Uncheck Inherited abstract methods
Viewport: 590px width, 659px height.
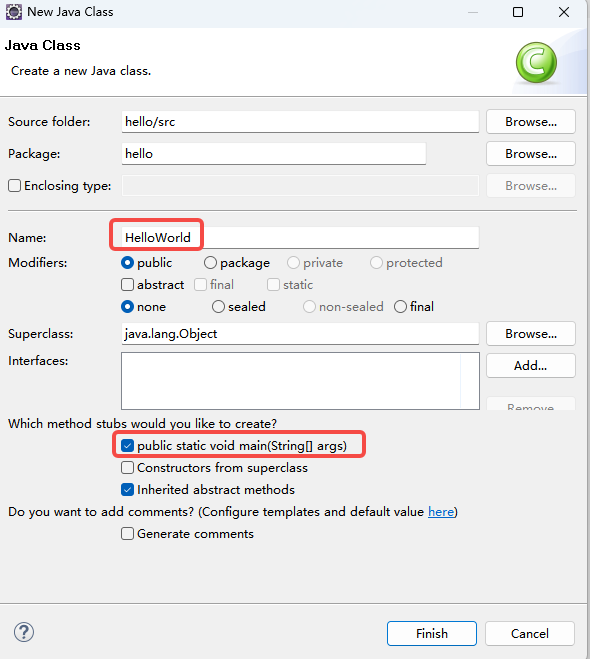(x=127, y=489)
